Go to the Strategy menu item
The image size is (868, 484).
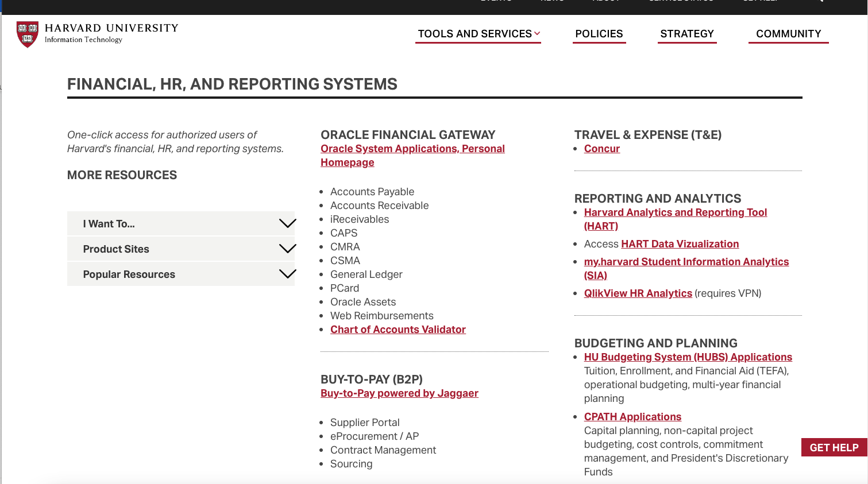pyautogui.click(x=687, y=34)
